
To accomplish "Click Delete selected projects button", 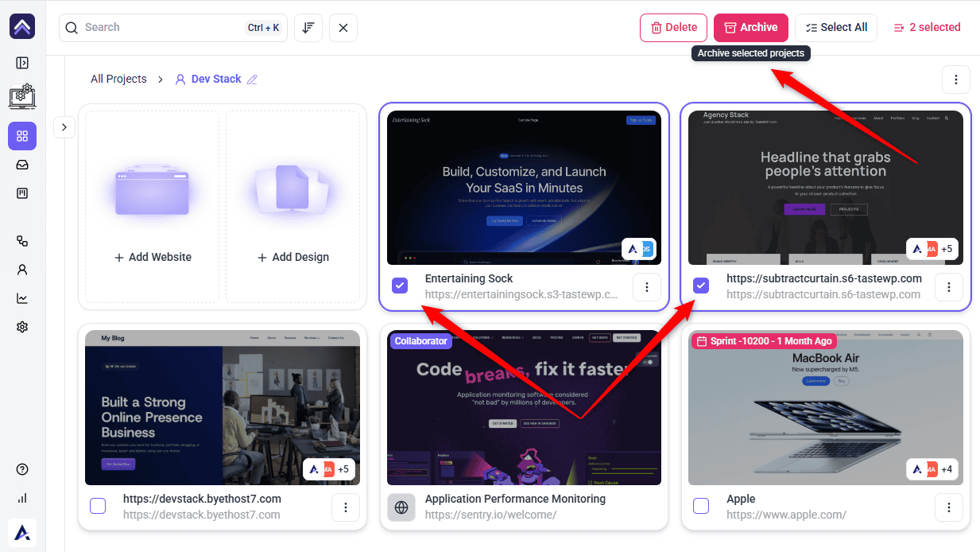I will (x=674, y=28).
